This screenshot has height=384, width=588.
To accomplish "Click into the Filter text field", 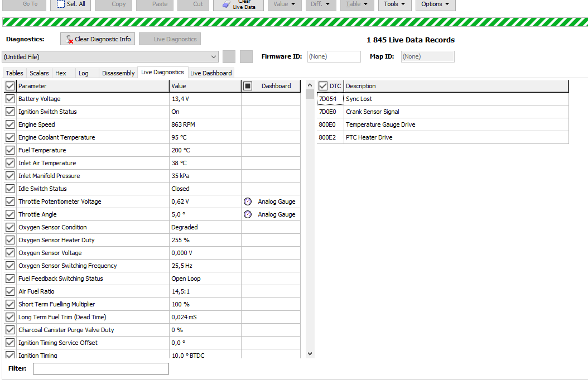I will pos(100,368).
